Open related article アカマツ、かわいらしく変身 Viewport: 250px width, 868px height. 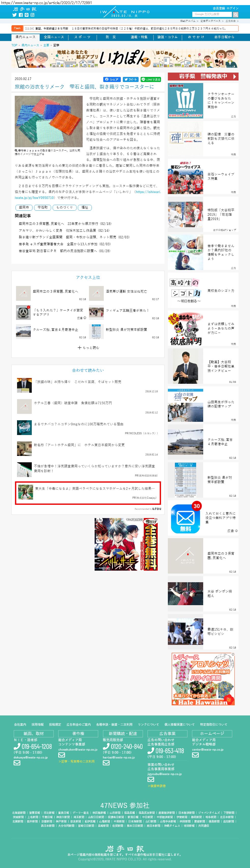[x=64, y=231]
